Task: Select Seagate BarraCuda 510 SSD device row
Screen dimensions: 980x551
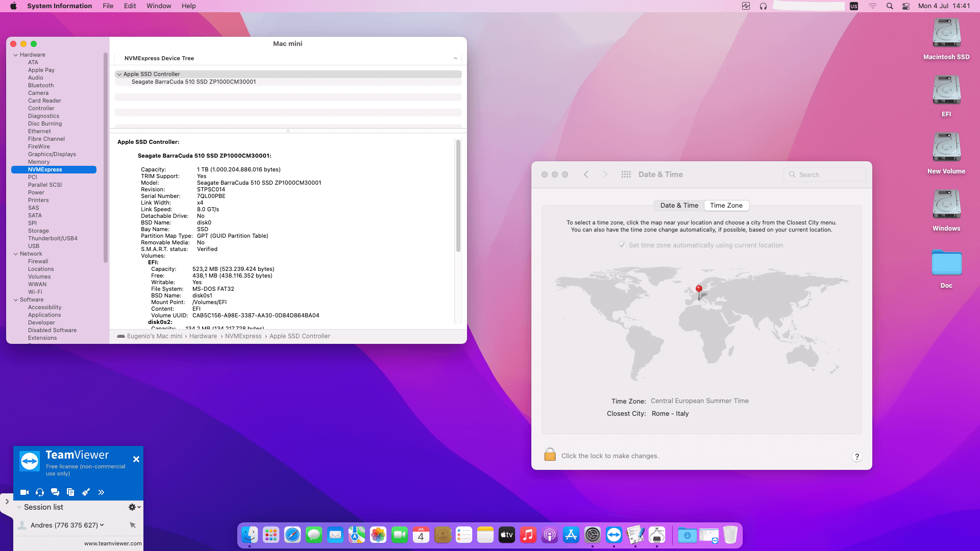Action: coord(288,82)
